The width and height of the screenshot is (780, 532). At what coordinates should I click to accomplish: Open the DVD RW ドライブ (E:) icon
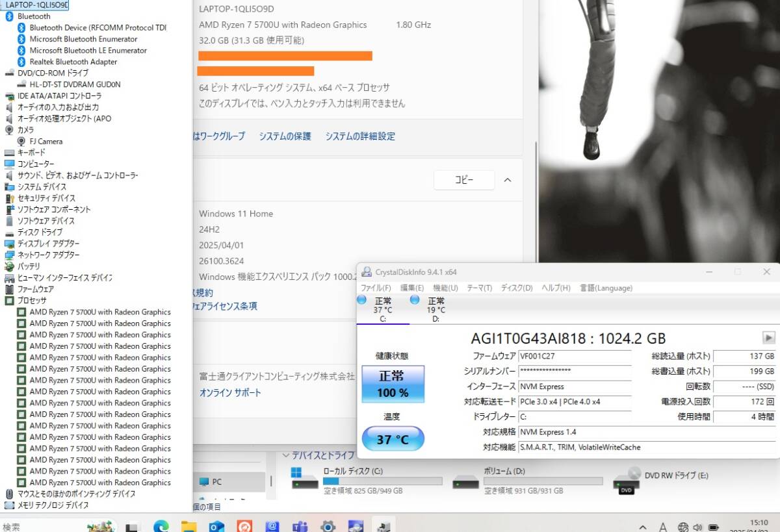click(x=627, y=481)
